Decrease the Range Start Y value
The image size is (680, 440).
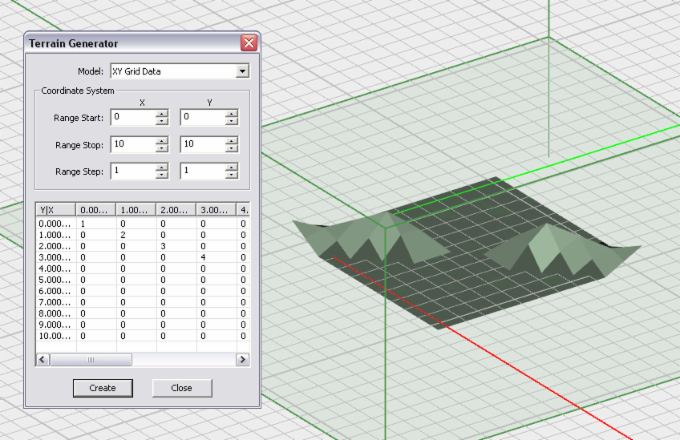[231, 122]
